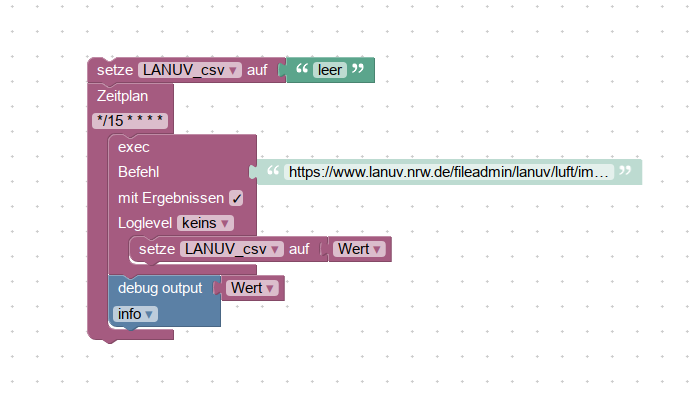693x393 pixels.
Task: Click the top "setze" block label
Action: pos(115,70)
